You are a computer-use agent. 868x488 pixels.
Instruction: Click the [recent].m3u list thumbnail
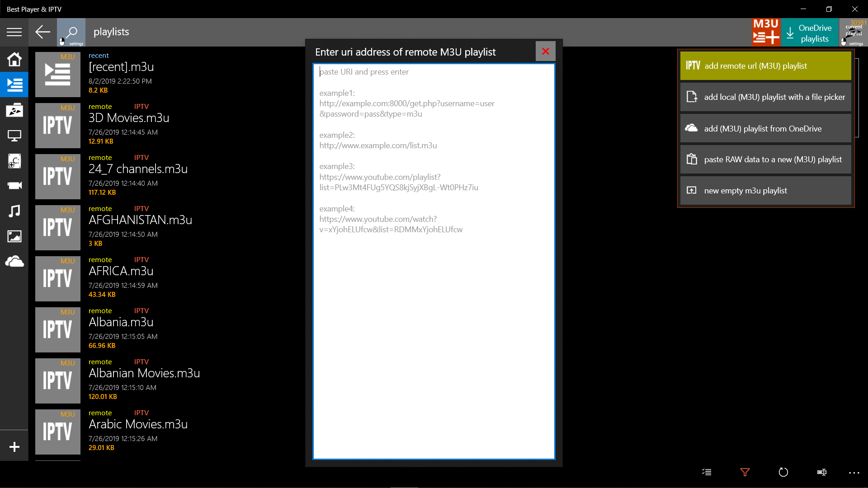coord(58,75)
